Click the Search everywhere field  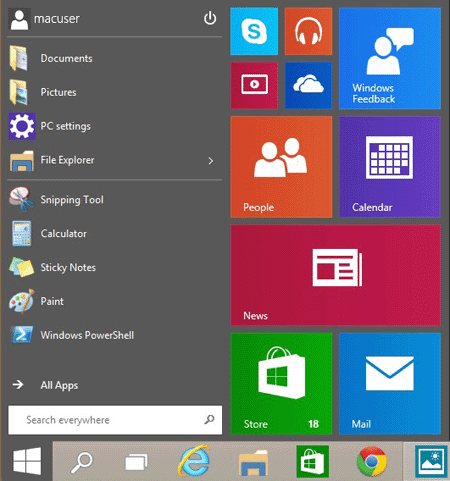tap(115, 420)
